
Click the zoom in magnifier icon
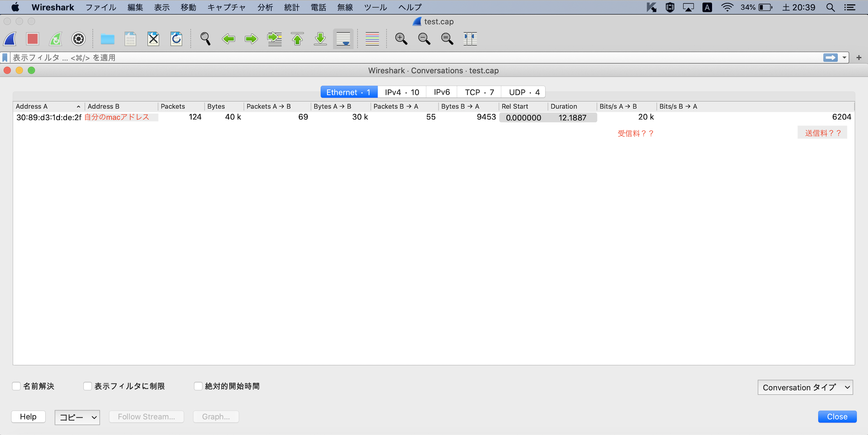401,39
